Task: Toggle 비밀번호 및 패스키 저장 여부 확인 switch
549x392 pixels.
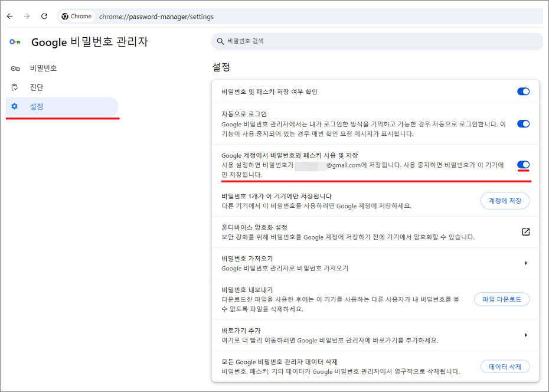Action: (523, 92)
